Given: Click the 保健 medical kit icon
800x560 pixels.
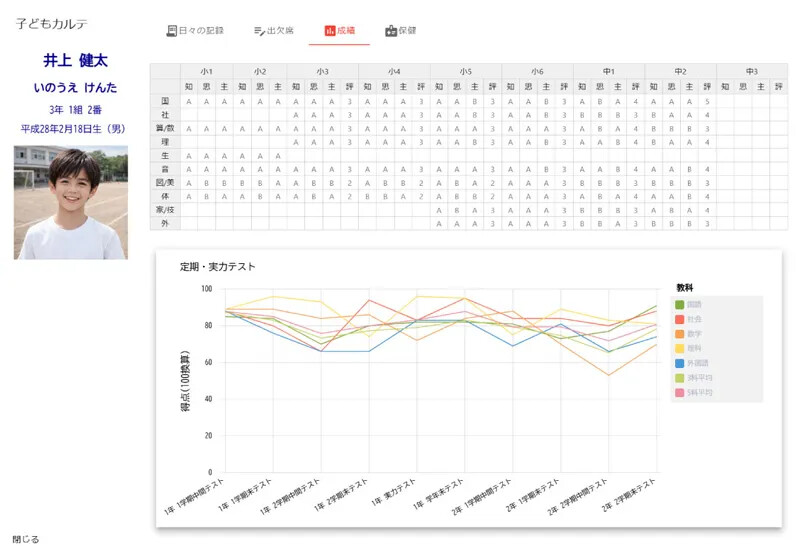Looking at the screenshot, I should tap(390, 31).
